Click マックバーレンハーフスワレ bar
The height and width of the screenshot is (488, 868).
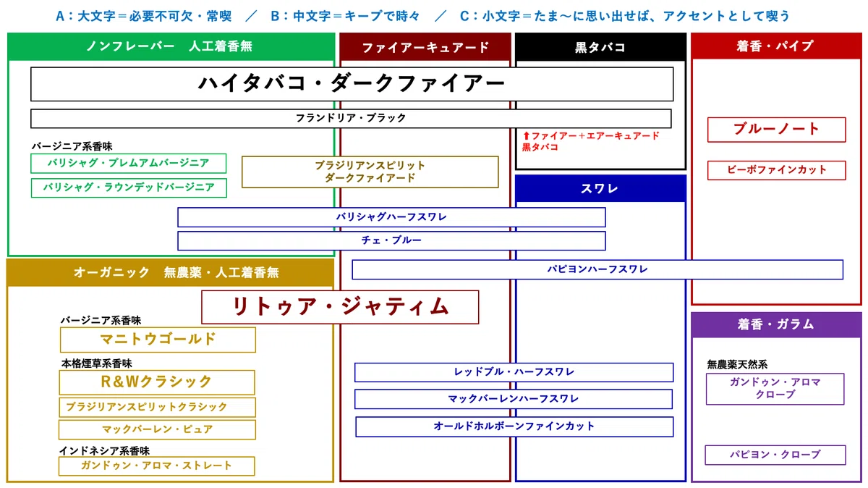[514, 399]
